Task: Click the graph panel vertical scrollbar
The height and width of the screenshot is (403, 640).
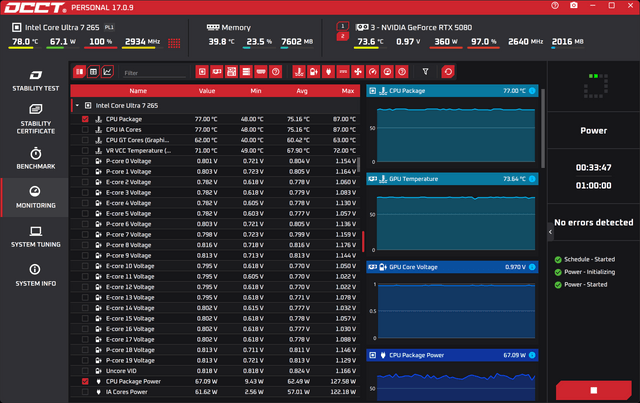Action: (x=543, y=128)
